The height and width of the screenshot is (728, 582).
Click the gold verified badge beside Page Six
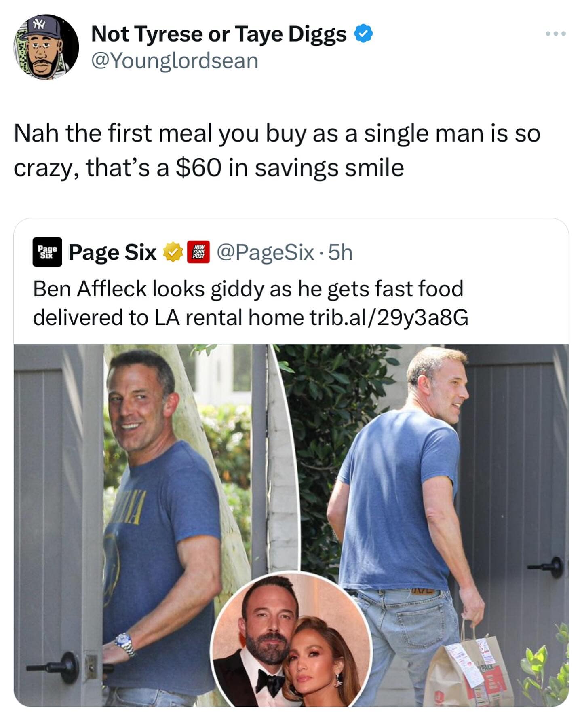coord(173,252)
